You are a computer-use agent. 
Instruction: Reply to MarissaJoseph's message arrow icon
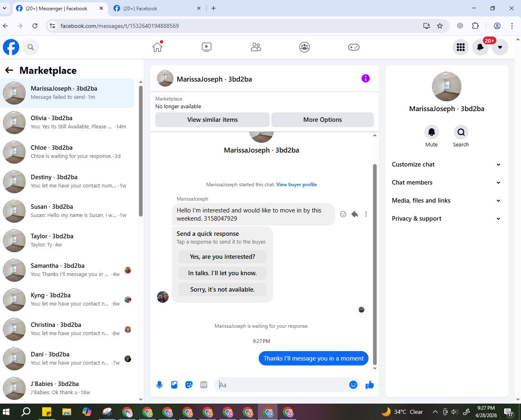click(x=355, y=214)
